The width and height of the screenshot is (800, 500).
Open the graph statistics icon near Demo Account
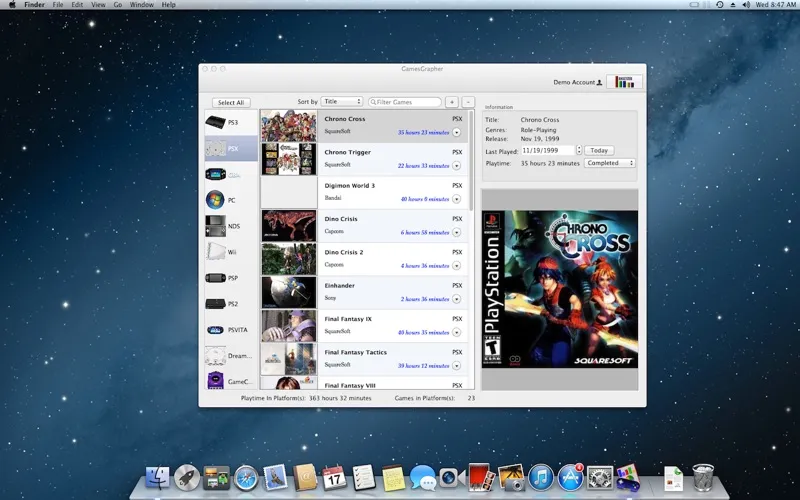pyautogui.click(x=624, y=82)
